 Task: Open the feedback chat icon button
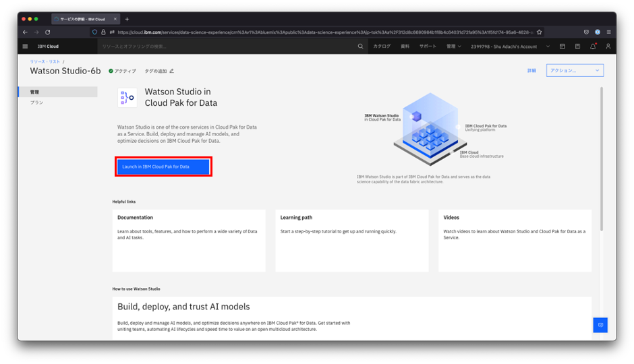(x=600, y=325)
